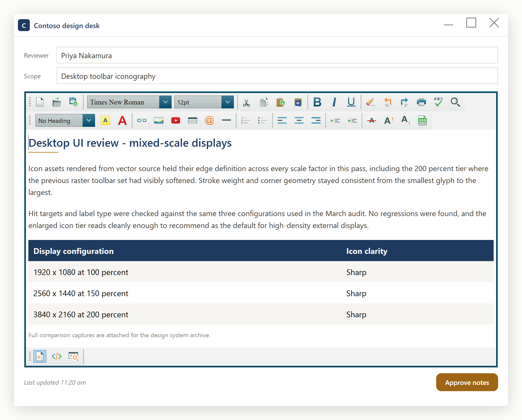Toggle Italic formatting

(334, 102)
